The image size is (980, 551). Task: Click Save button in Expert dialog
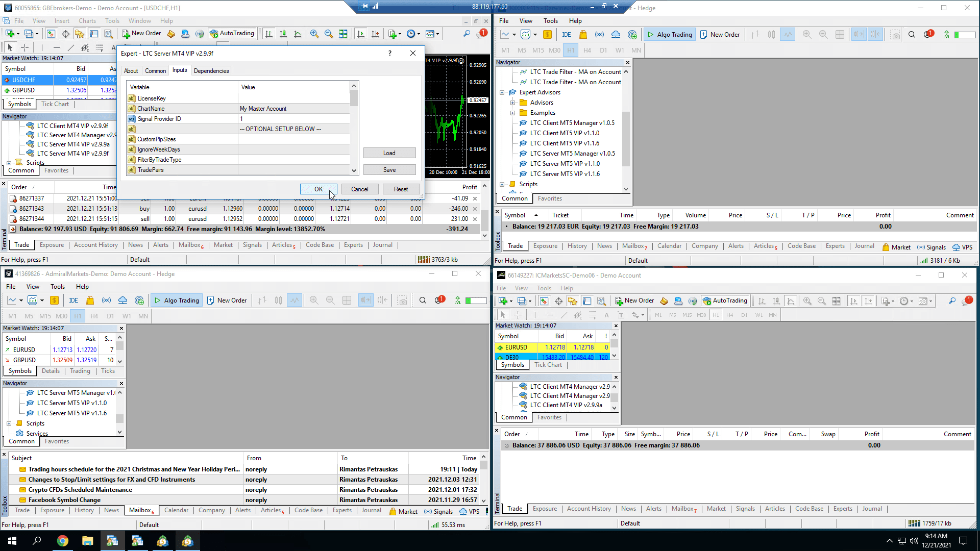tap(389, 170)
